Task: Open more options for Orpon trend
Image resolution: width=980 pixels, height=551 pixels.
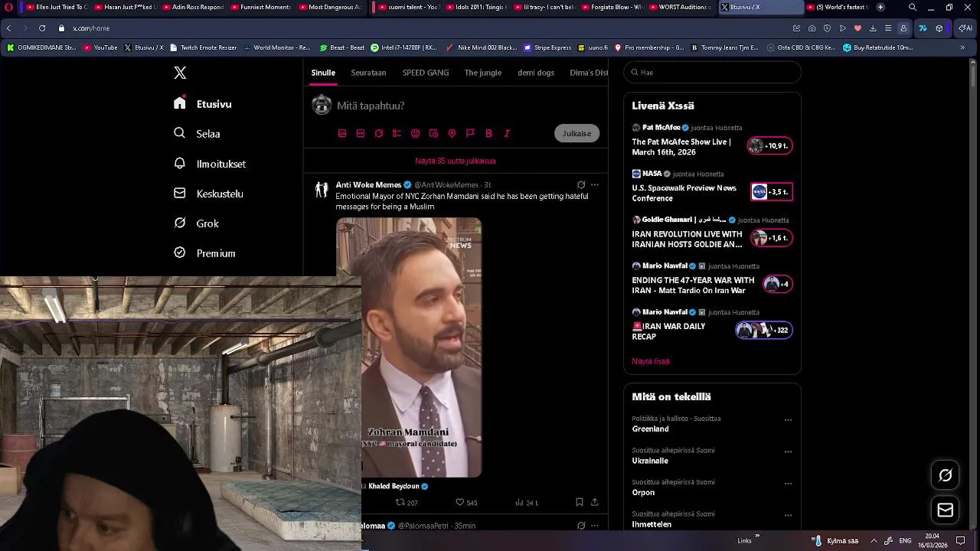Action: pos(788,484)
